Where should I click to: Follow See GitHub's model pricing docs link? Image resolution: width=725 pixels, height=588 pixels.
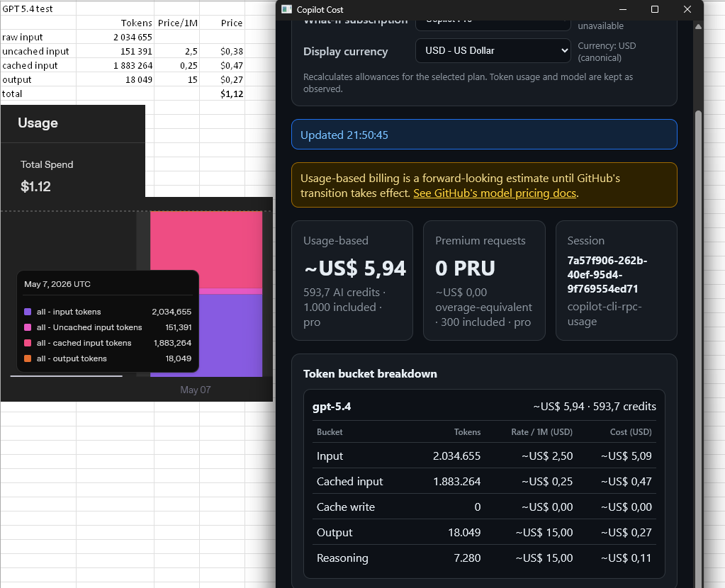(495, 193)
